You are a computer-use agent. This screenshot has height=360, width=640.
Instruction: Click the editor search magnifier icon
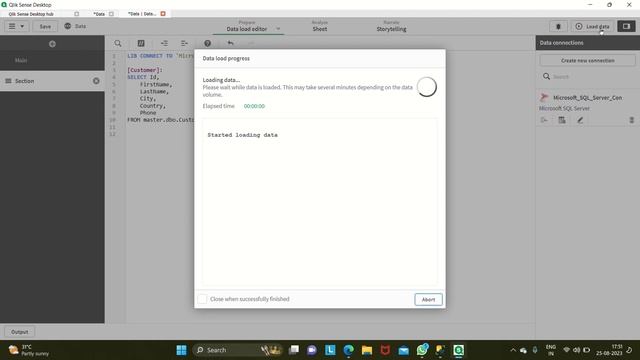point(118,43)
